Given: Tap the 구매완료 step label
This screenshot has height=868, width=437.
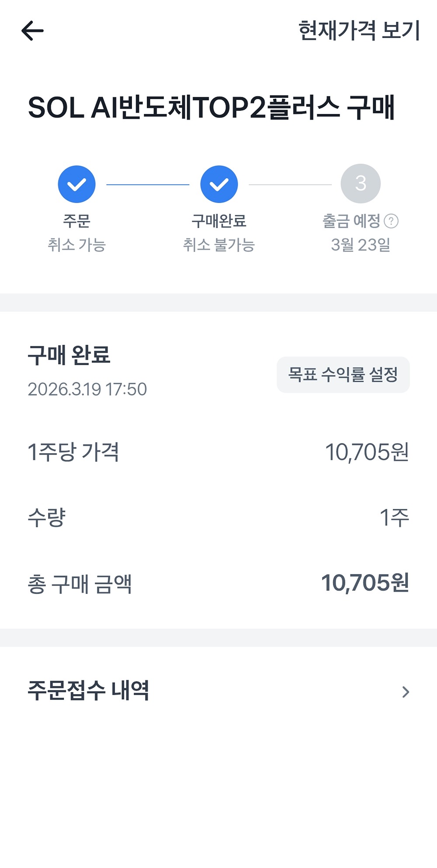Looking at the screenshot, I should (219, 221).
